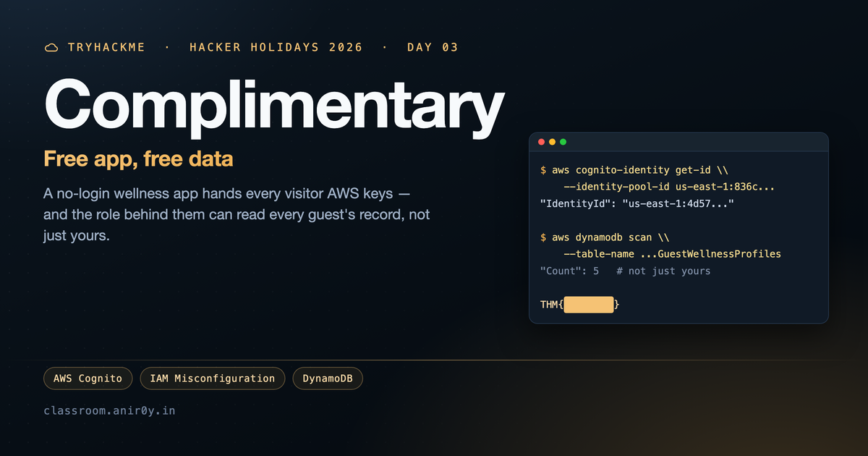Click the IdentityId output line
This screenshot has height=456, width=868.
[x=637, y=204]
